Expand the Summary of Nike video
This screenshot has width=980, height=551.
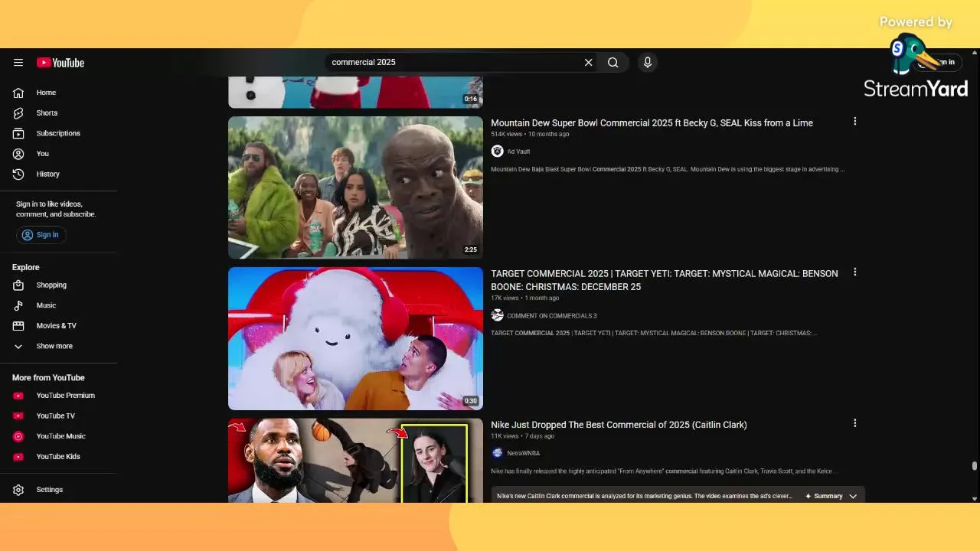coord(832,496)
